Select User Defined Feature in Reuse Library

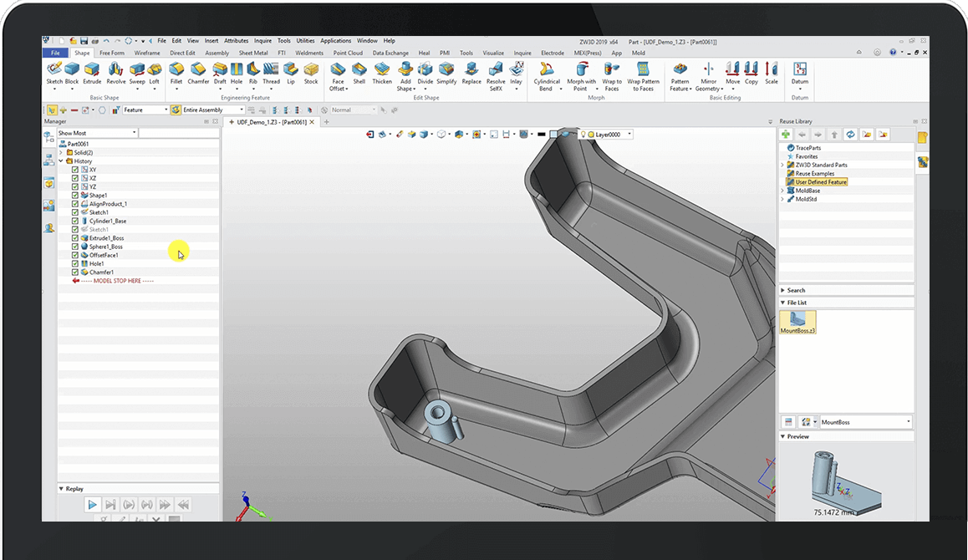pyautogui.click(x=820, y=182)
